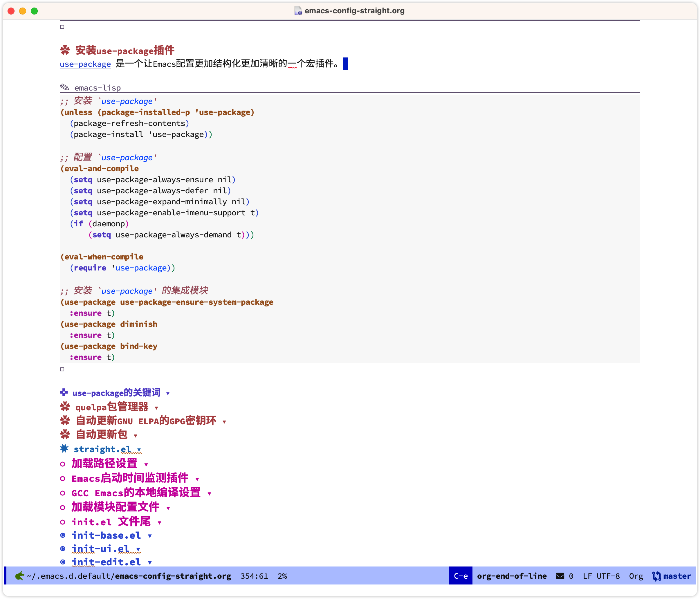
Task: Expand the init.el 文件尾 heading arrow
Action: 159,523
